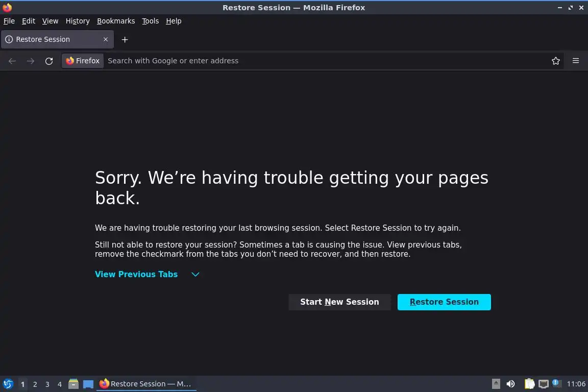Open the Bookmarks menu
The width and height of the screenshot is (588, 392).
tap(116, 21)
